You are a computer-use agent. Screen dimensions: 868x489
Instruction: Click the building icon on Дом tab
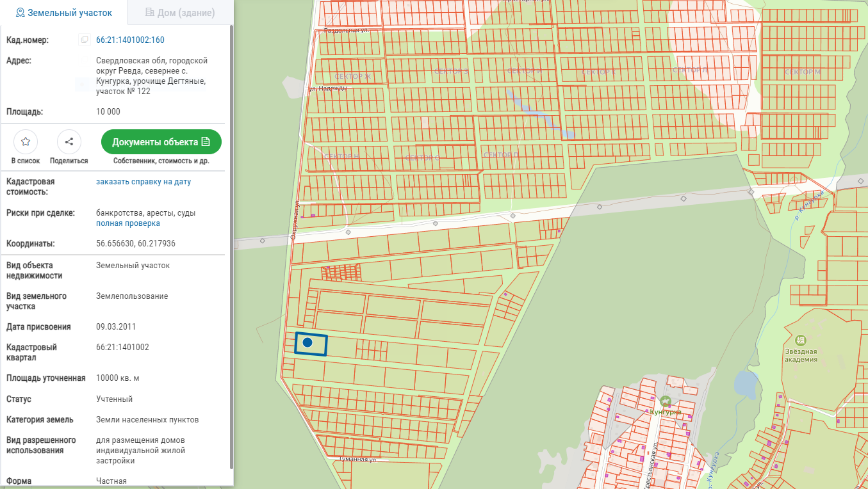tap(150, 13)
